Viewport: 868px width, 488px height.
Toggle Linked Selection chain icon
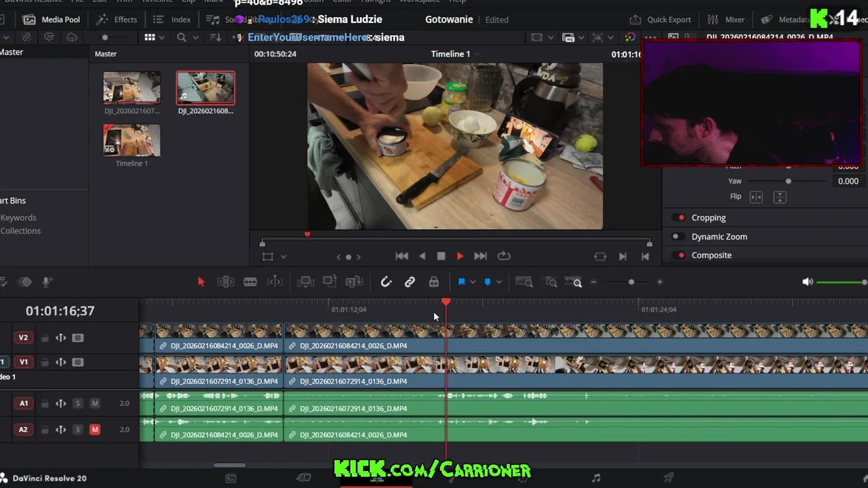click(410, 282)
